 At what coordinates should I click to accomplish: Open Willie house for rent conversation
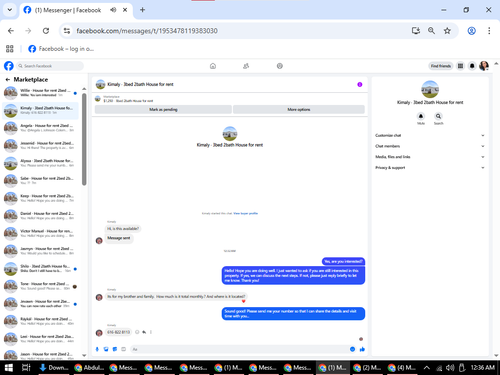pyautogui.click(x=40, y=93)
